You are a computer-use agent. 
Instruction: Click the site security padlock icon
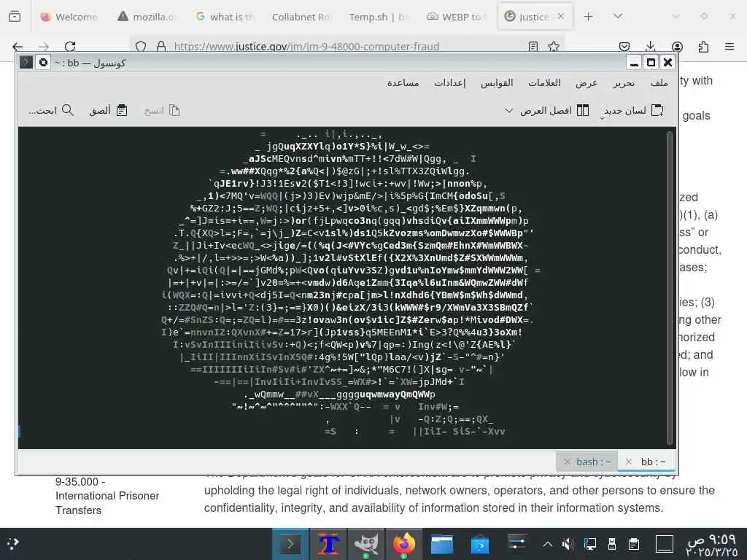coord(161,47)
